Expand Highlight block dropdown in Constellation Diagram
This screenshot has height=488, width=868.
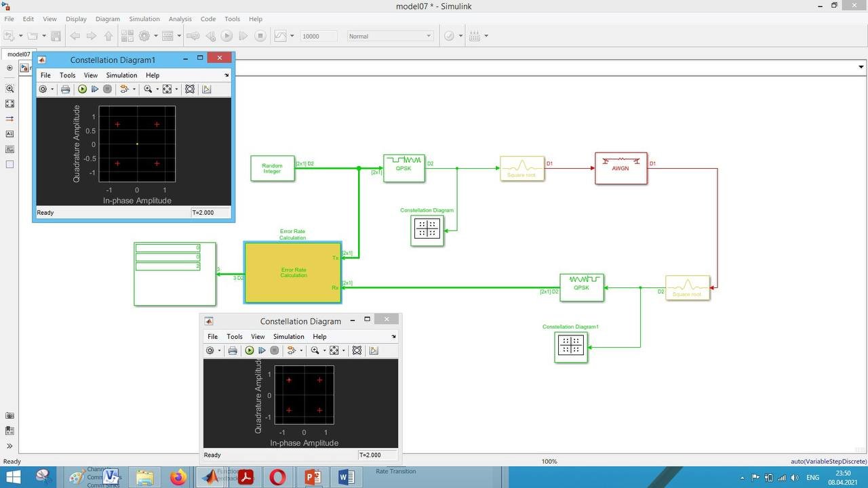(x=301, y=350)
